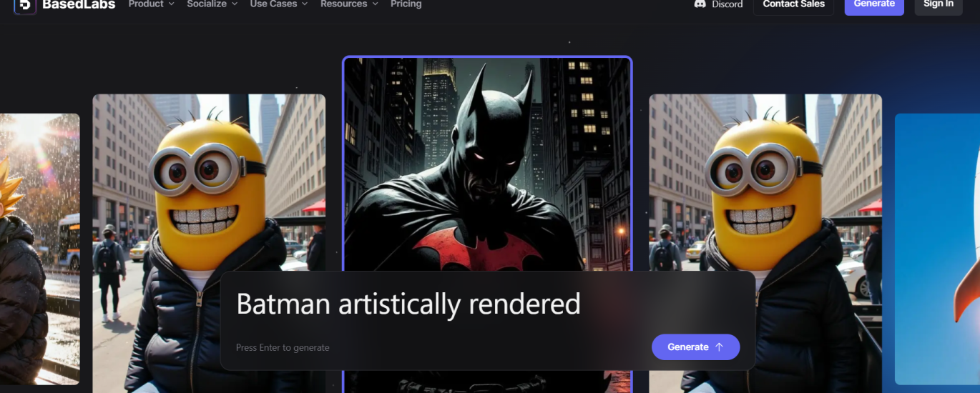Image resolution: width=980 pixels, height=393 pixels.
Task: Select the blue image at the right edge
Action: click(x=937, y=249)
